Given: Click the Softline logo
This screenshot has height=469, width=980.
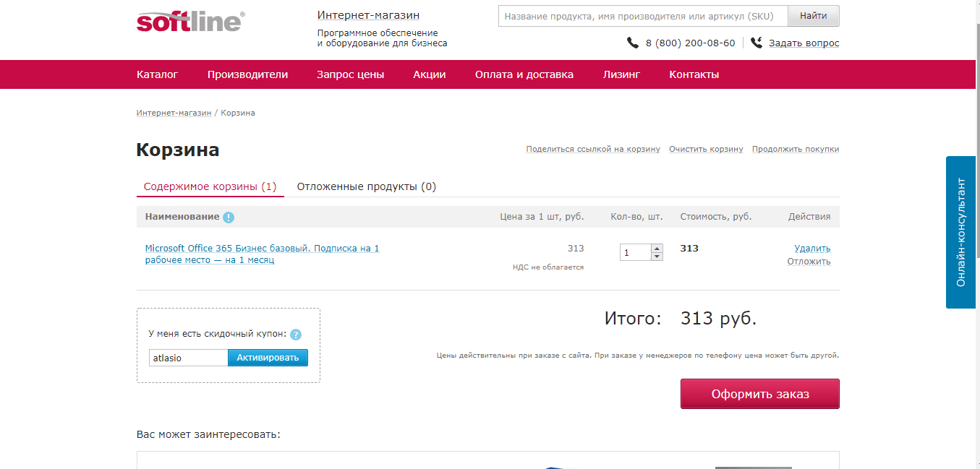Looking at the screenshot, I should (190, 21).
